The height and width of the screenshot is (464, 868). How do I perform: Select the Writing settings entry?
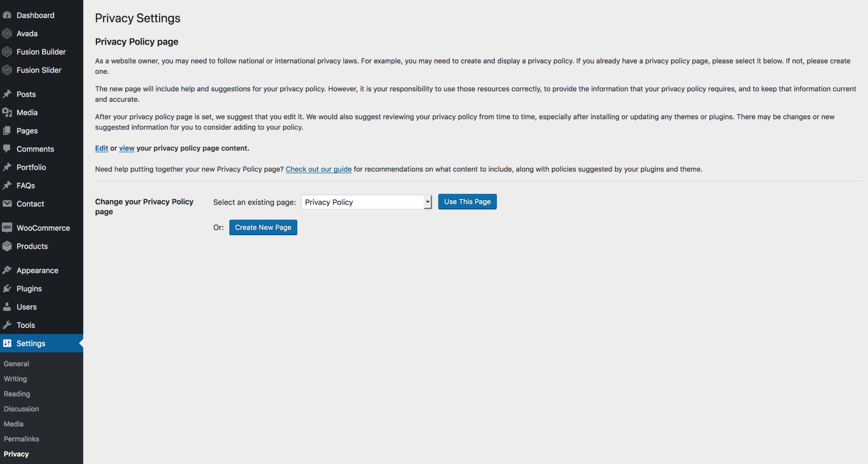[x=15, y=379]
